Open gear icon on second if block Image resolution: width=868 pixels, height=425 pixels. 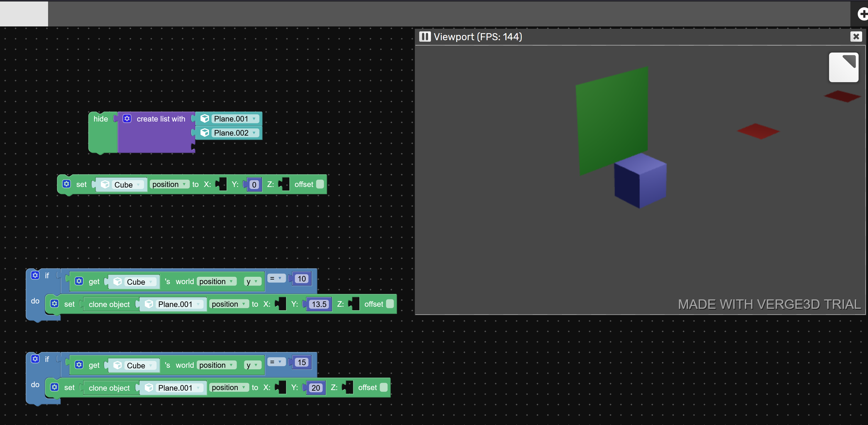pos(35,359)
